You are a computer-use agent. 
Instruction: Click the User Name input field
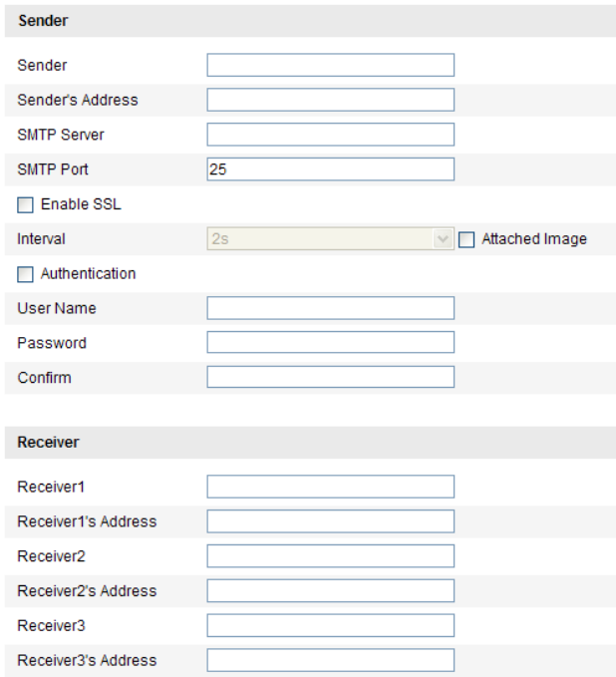pyautogui.click(x=330, y=308)
